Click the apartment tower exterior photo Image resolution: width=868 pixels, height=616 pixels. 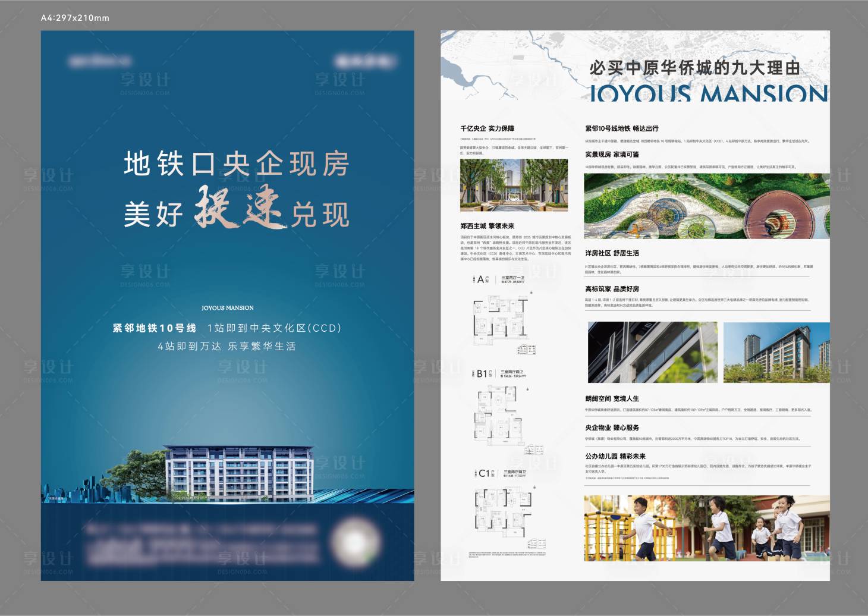(x=776, y=353)
